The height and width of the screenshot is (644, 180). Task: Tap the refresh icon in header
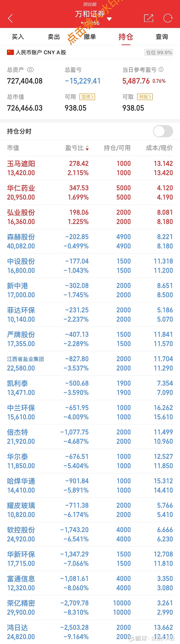pyautogui.click(x=168, y=18)
